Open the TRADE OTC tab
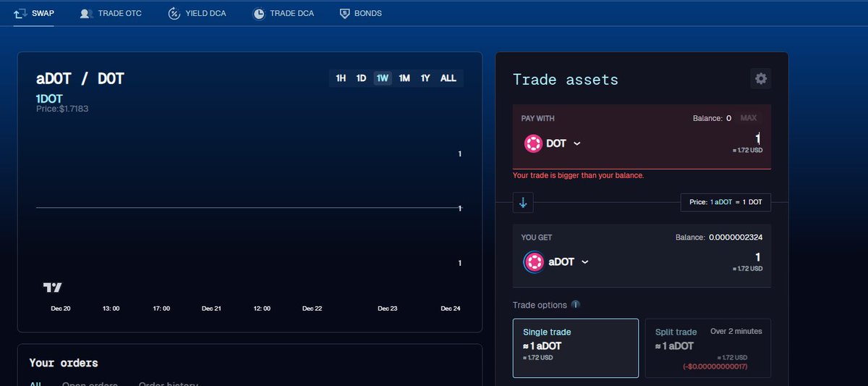The height and width of the screenshot is (386, 868). click(x=111, y=14)
